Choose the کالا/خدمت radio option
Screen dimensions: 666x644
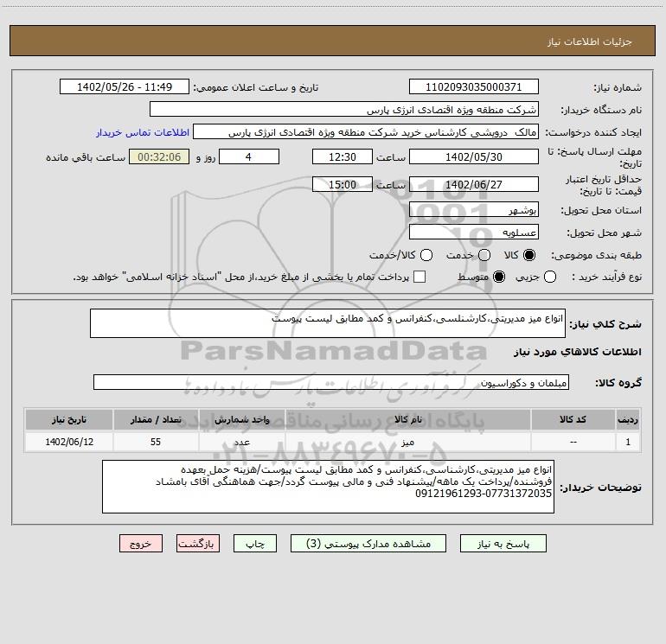click(x=426, y=256)
